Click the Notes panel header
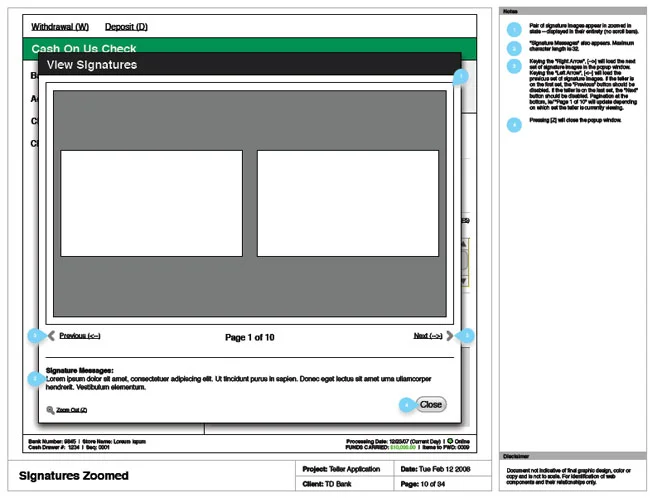654x499 pixels. [573, 11]
